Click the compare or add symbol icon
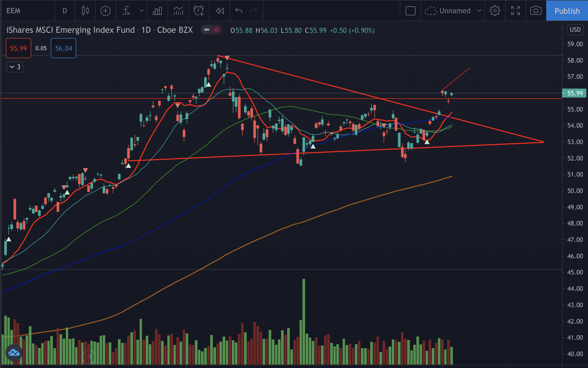Image resolution: width=588 pixels, height=368 pixels. click(105, 11)
